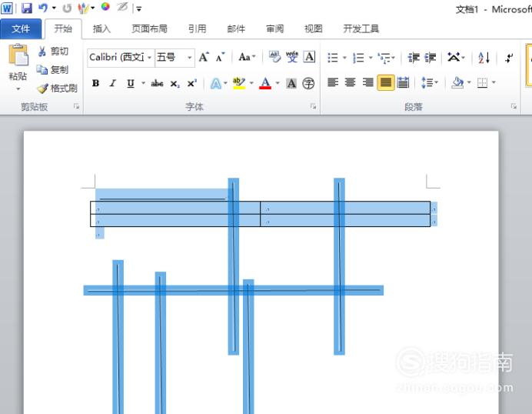Toggle subscript x₂ formatting
Viewport: 532px width, 414px height.
[x=175, y=84]
